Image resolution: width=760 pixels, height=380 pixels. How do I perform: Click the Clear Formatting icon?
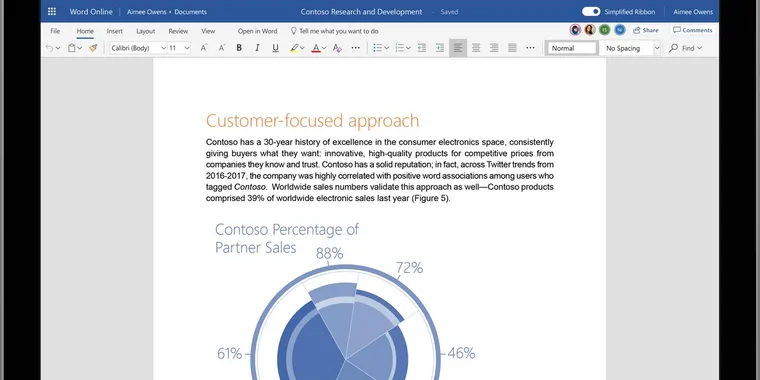point(337,48)
